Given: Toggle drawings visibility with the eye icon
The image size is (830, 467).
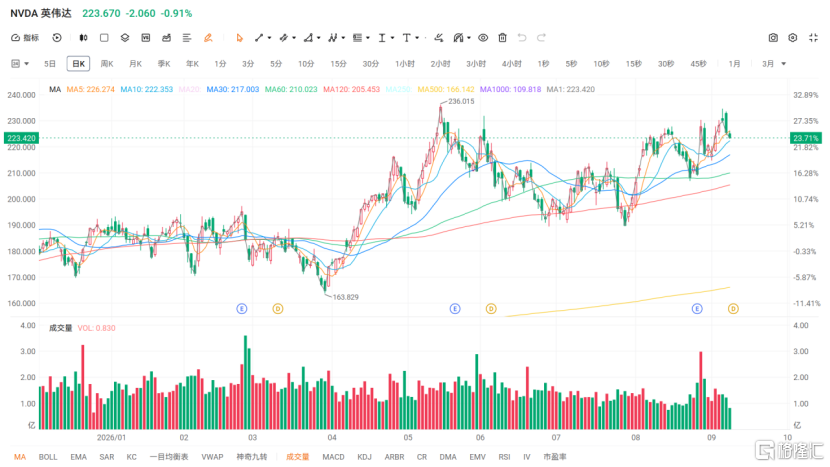Looking at the screenshot, I should [483, 38].
